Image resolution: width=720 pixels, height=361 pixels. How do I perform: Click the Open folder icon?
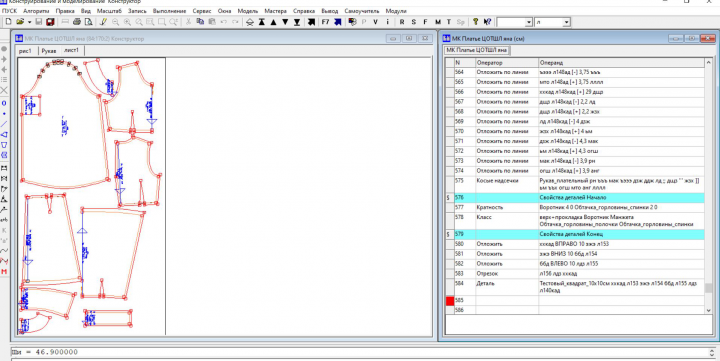pyautogui.click(x=20, y=22)
